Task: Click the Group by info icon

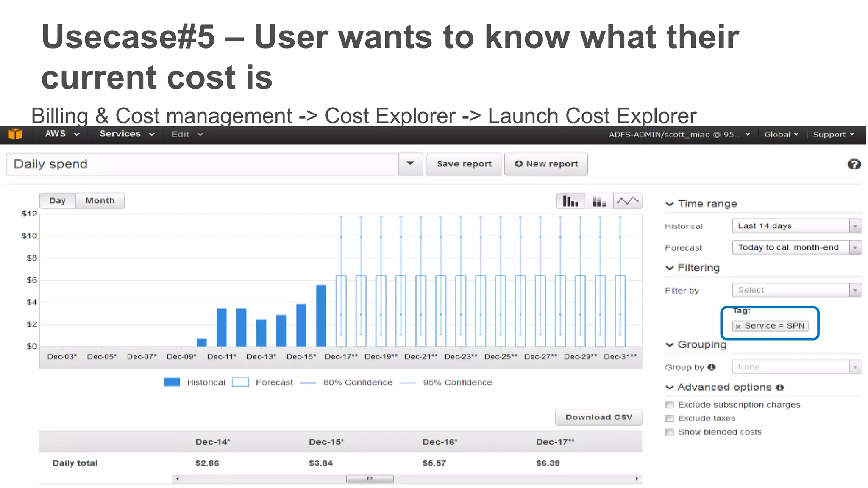Action: point(712,367)
